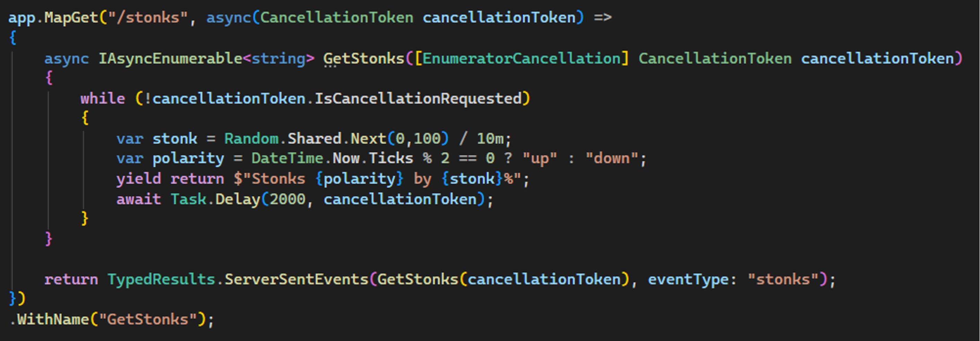Select the IAsyncEnumerable type name
The height and width of the screenshot is (341, 980).
click(x=170, y=59)
